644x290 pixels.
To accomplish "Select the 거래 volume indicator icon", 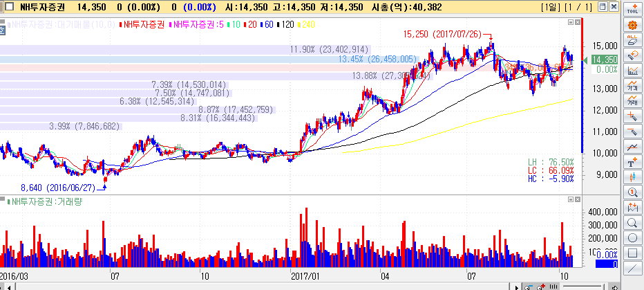I will coord(632,100).
